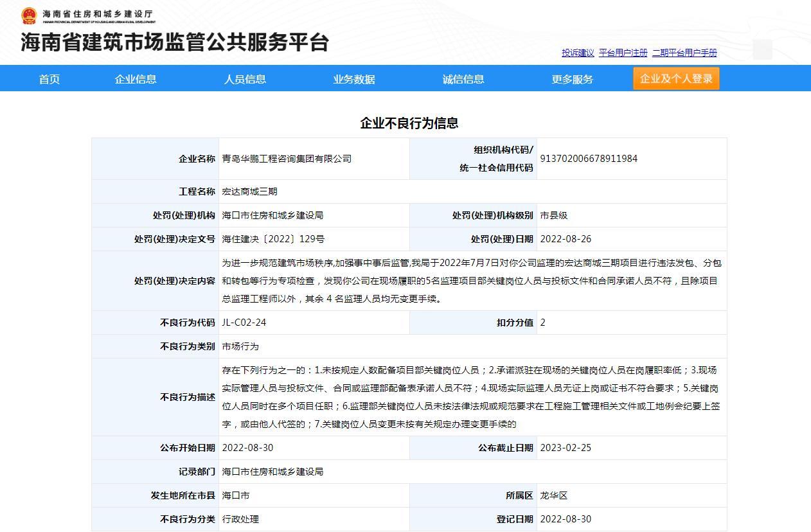Image resolution: width=811 pixels, height=532 pixels.
Task: Select credit code 913702006678911984
Action: click(x=589, y=159)
